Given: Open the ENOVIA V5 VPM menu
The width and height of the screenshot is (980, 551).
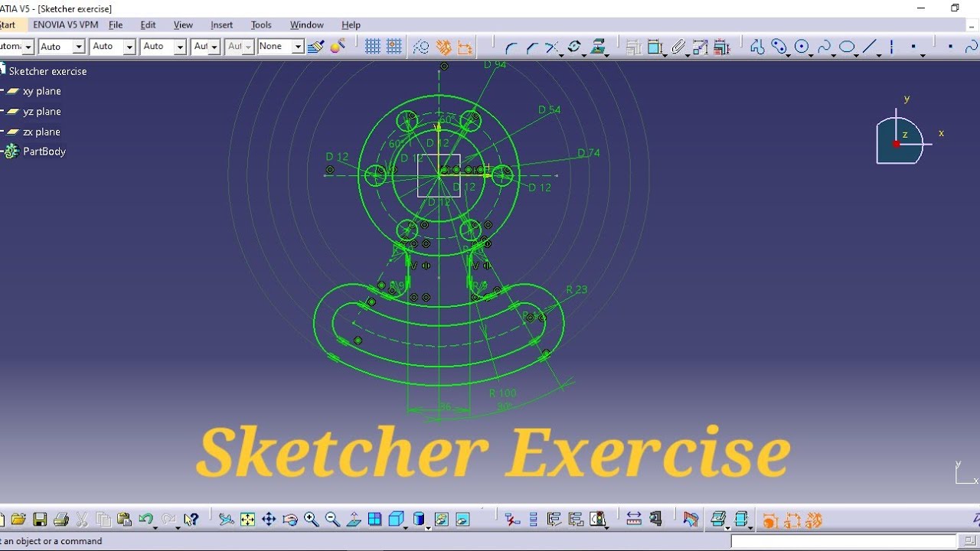Looking at the screenshot, I should [x=66, y=24].
